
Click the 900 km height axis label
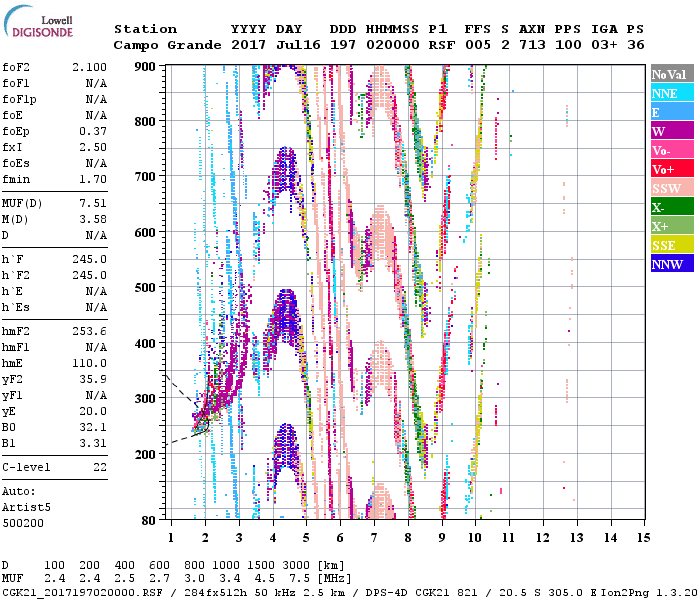[x=146, y=67]
